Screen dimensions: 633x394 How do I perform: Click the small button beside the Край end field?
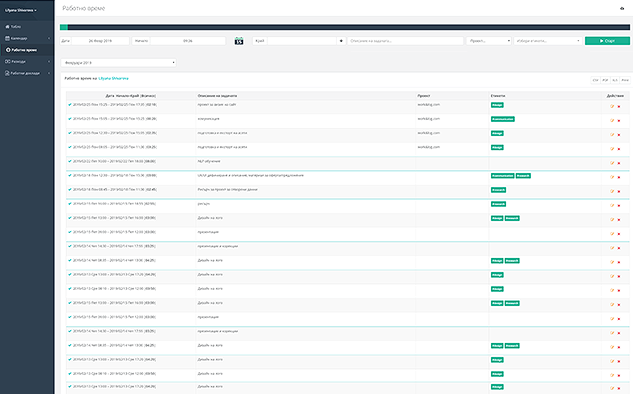pyautogui.click(x=341, y=41)
